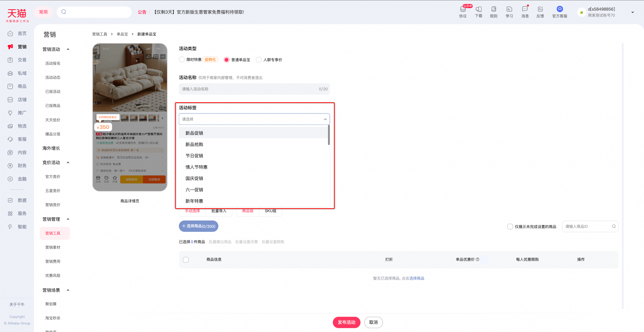This screenshot has width=644, height=332.
Task: Open the 协议 agreement icon
Action: tap(463, 12)
